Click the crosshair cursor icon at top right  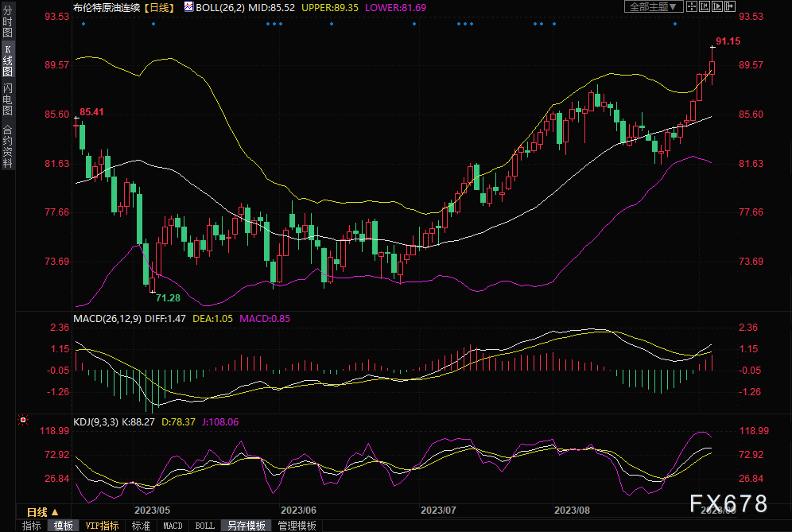point(692,6)
